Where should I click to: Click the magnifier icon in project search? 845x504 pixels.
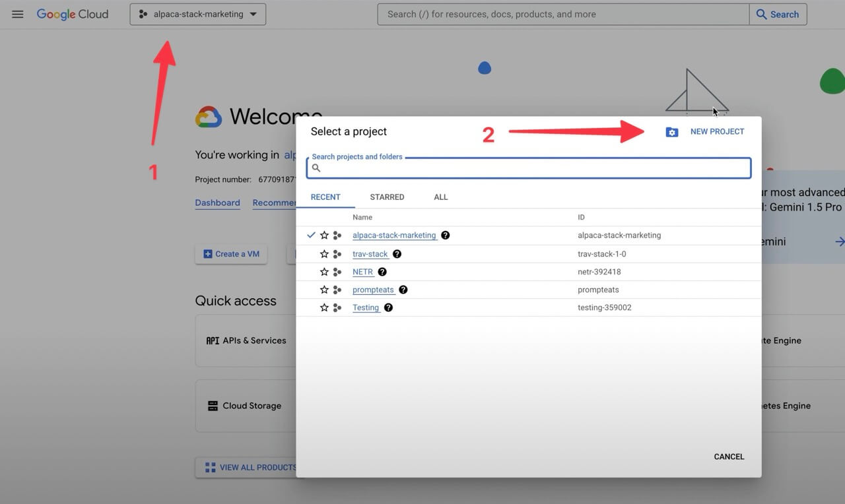[316, 168]
